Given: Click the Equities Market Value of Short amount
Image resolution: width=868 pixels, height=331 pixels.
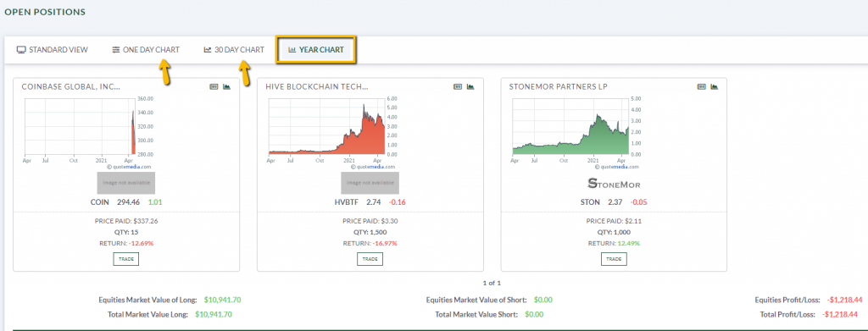Looking at the screenshot, I should [x=543, y=300].
